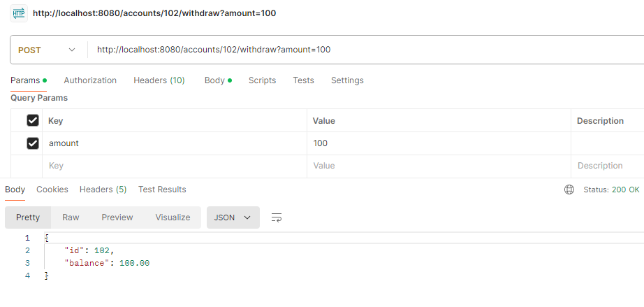Click the wrap lines icon in response toolbar
Screen dimensions: 644x307
pos(277,217)
